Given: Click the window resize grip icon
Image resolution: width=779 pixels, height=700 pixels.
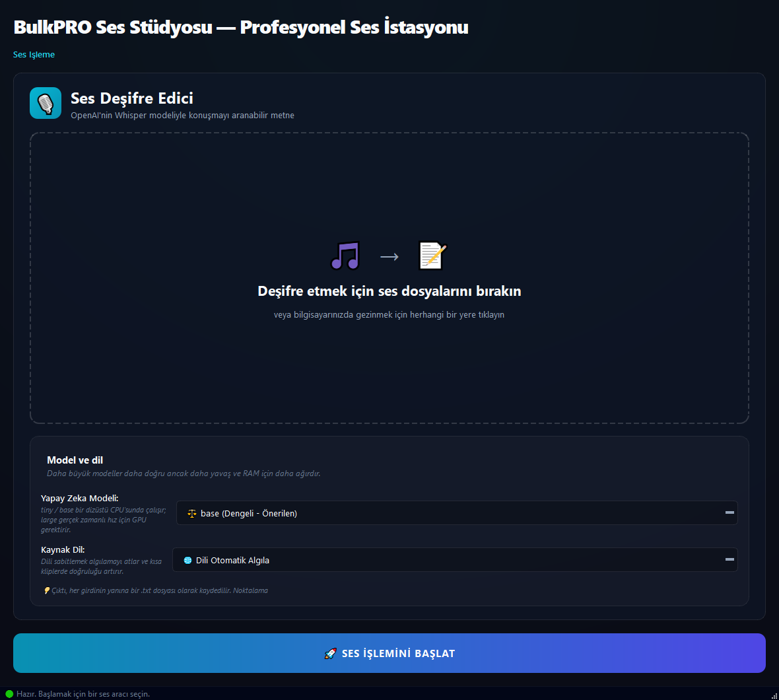Looking at the screenshot, I should pos(774,695).
